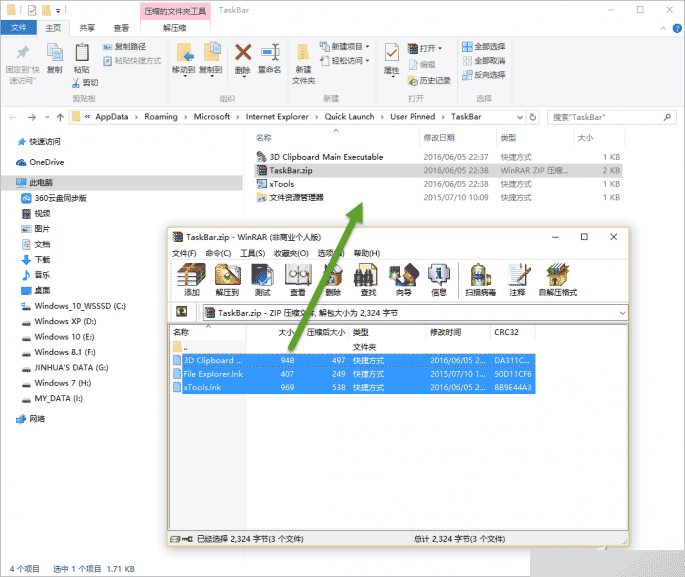
Task: Click WinRAR up-one-level folder icon
Action: point(181,312)
